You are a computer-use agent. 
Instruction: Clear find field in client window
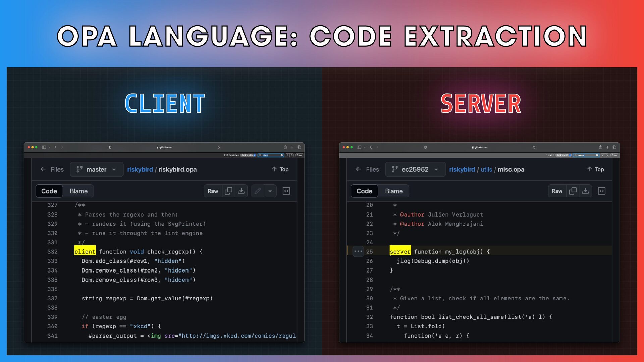282,155
